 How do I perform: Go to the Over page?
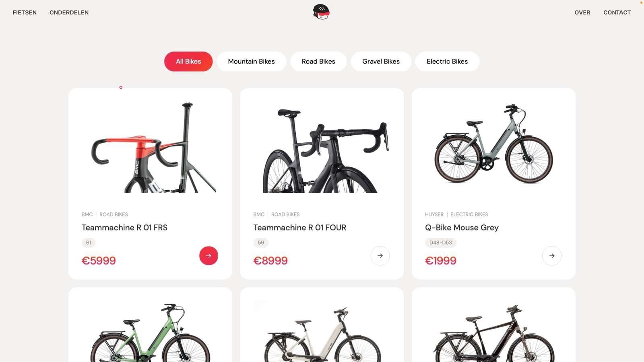pos(582,12)
